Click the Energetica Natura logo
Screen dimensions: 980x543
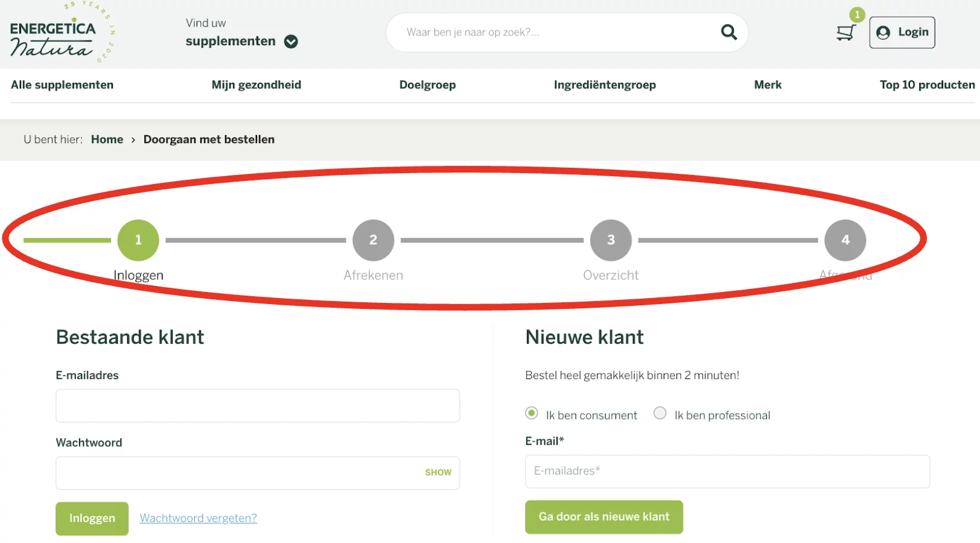[62, 33]
